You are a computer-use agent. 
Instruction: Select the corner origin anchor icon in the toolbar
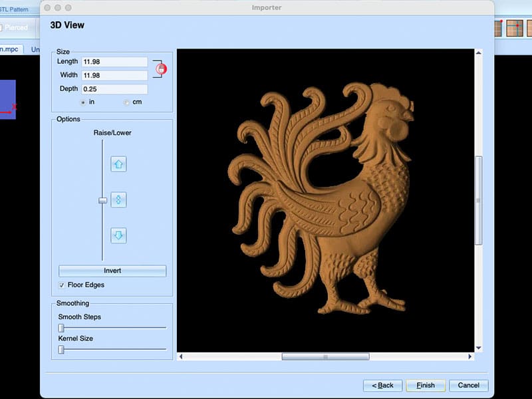(498, 28)
